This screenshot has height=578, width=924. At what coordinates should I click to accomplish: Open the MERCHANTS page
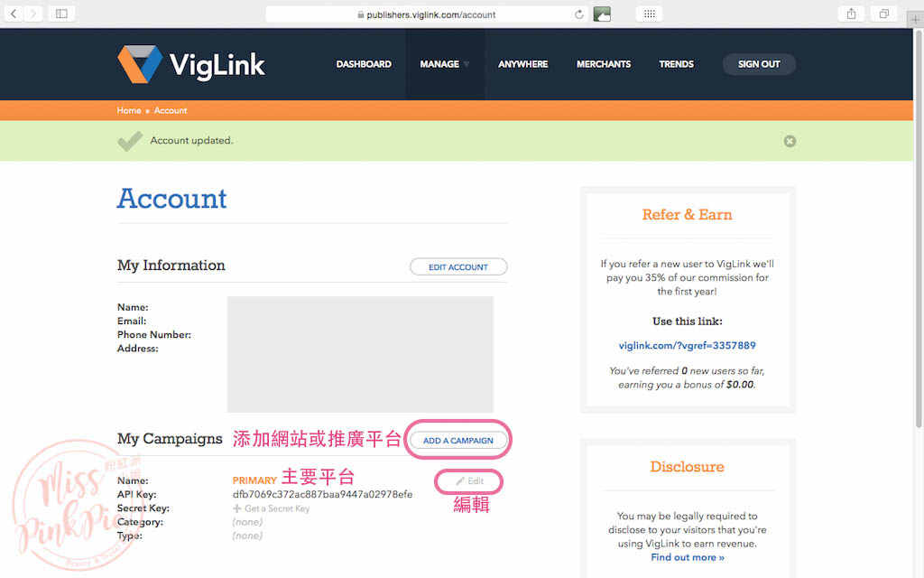[603, 63]
